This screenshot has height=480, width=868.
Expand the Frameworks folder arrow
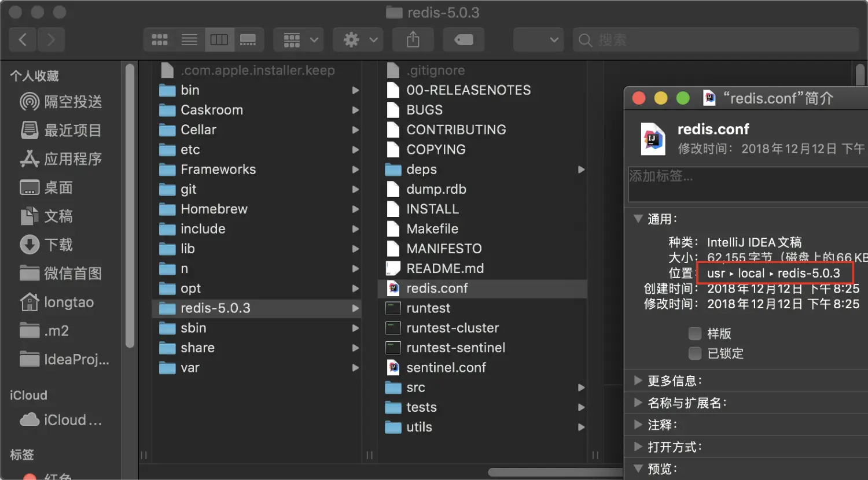pyautogui.click(x=355, y=169)
